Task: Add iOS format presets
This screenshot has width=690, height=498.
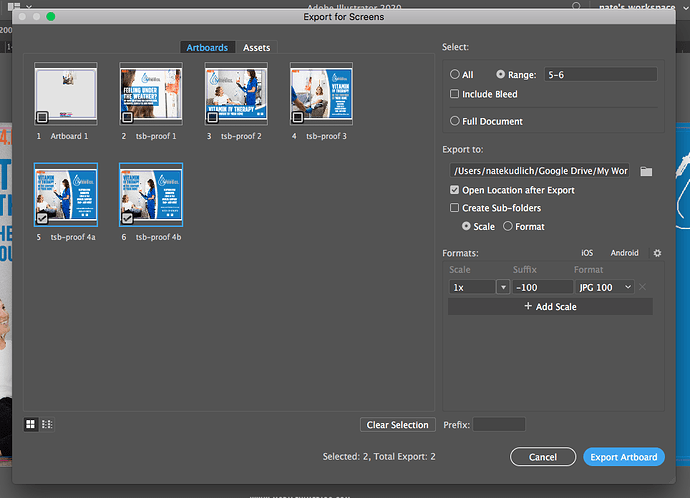Action: click(x=587, y=253)
